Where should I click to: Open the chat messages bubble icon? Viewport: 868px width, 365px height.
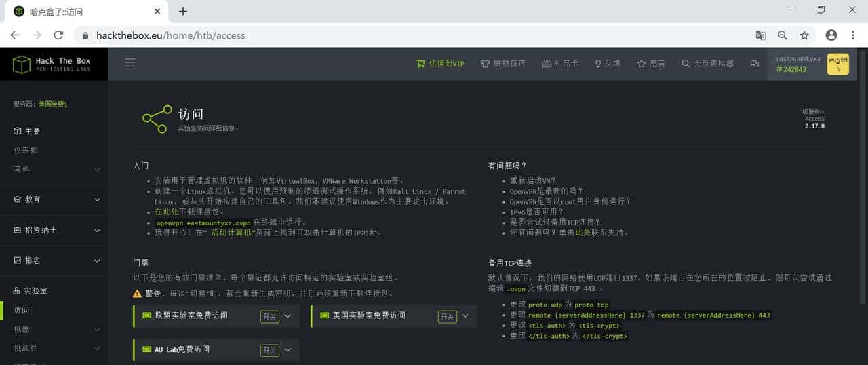pos(755,63)
